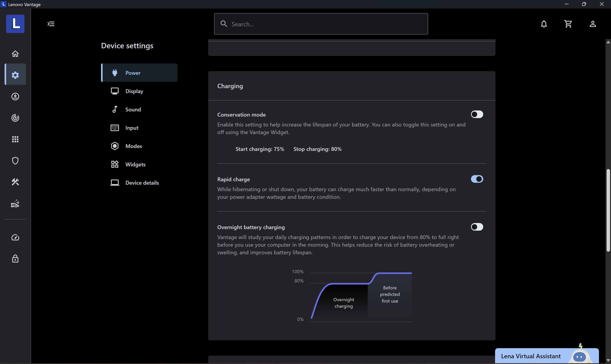Open the shield security icon in the sidebar
The image size is (611, 364).
pos(15,161)
